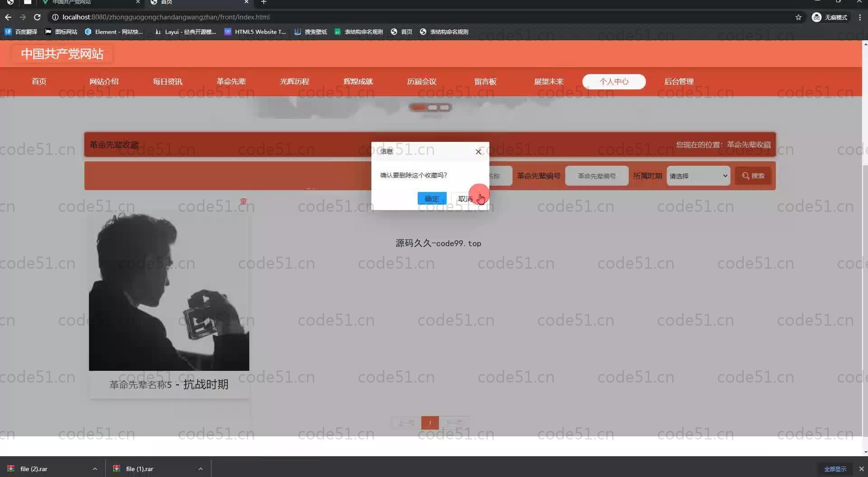Open a new browser tab with plus
Image resolution: width=868 pixels, height=477 pixels.
pos(264,2)
